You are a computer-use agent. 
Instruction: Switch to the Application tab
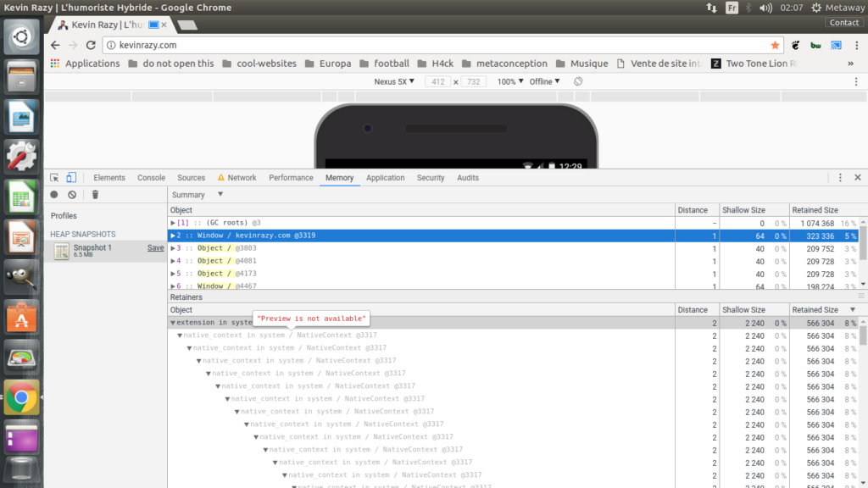point(386,178)
